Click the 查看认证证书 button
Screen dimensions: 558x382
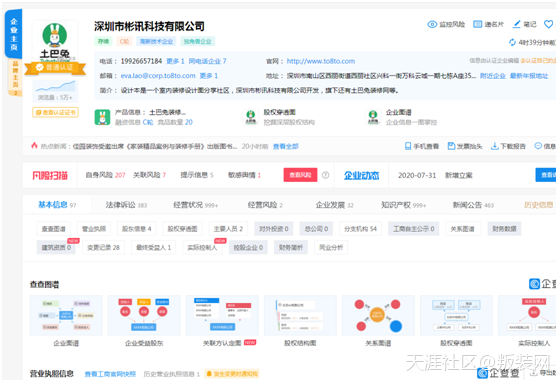click(x=55, y=112)
